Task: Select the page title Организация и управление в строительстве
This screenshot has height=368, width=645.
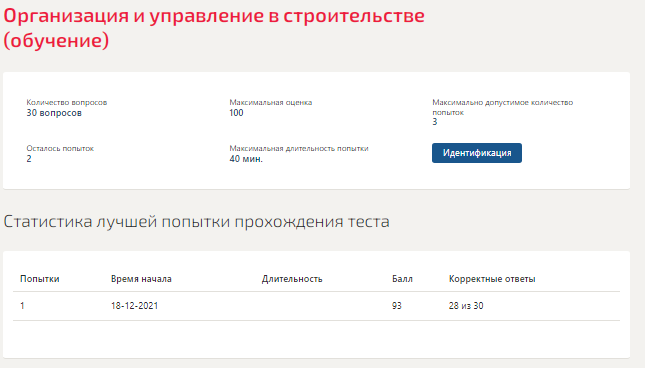Action: tap(214, 28)
